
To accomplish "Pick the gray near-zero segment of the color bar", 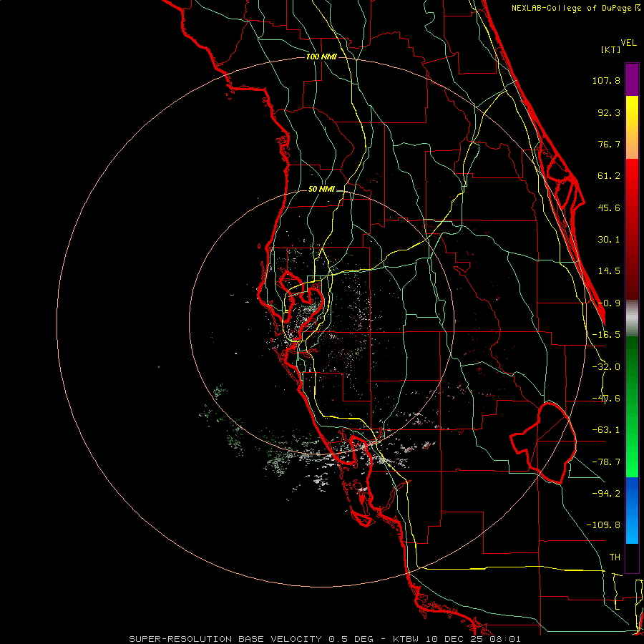I will (632, 318).
